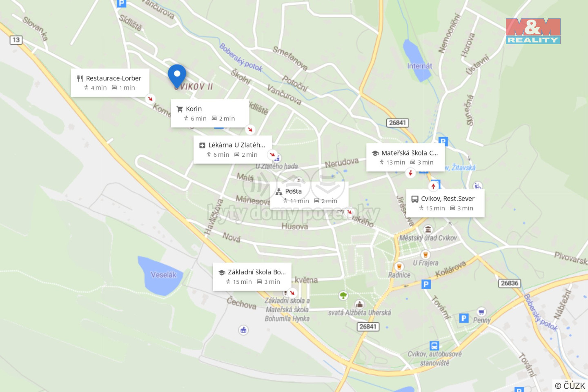Click the green park tree marker
This screenshot has width=588, height=392.
(343, 295)
